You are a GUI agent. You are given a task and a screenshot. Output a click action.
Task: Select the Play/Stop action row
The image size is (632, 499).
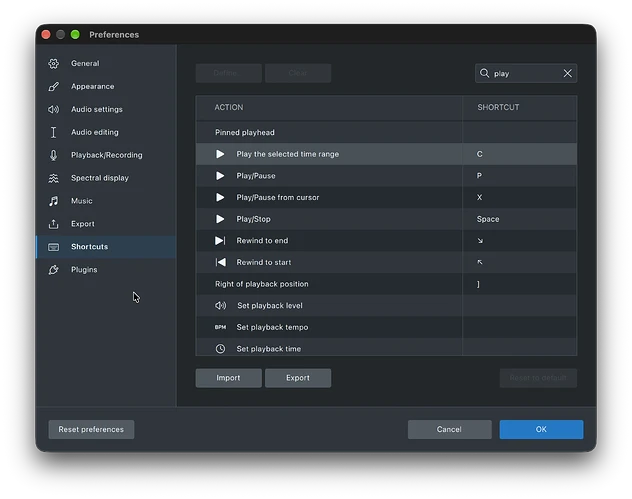[386, 219]
